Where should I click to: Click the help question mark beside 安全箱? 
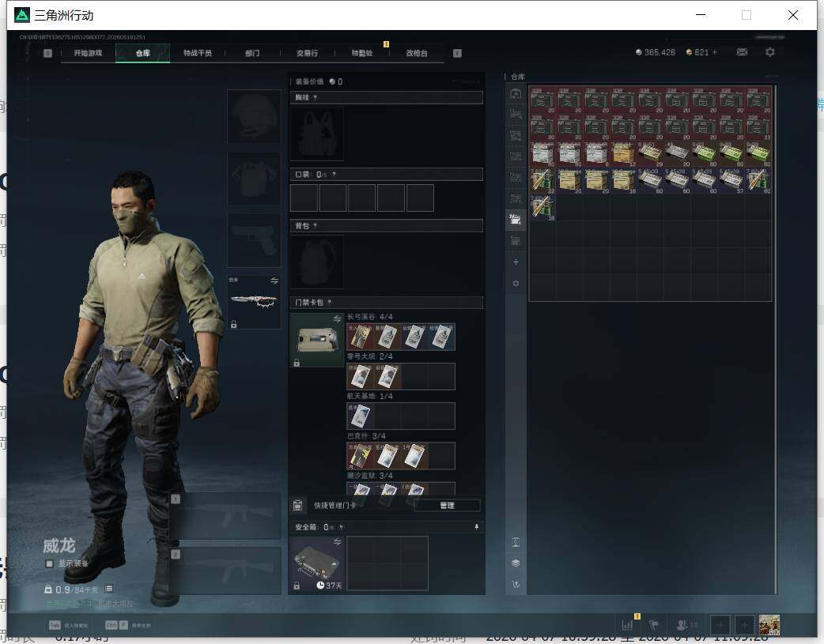341,527
